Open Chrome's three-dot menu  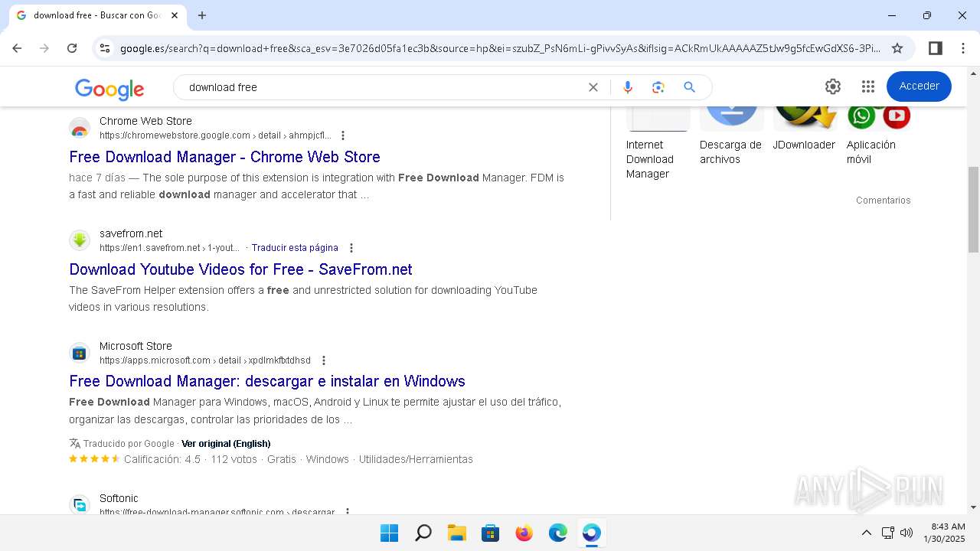963,48
